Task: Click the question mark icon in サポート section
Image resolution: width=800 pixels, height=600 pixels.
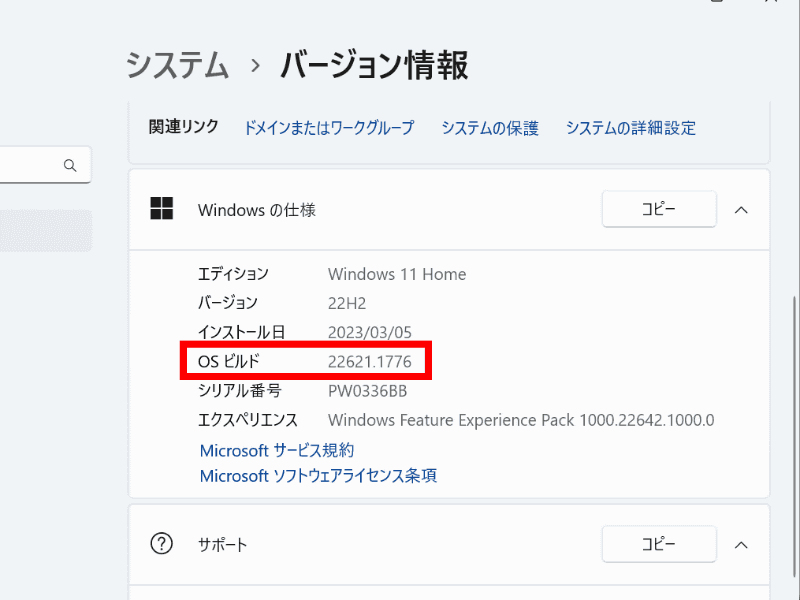Action: tap(161, 544)
